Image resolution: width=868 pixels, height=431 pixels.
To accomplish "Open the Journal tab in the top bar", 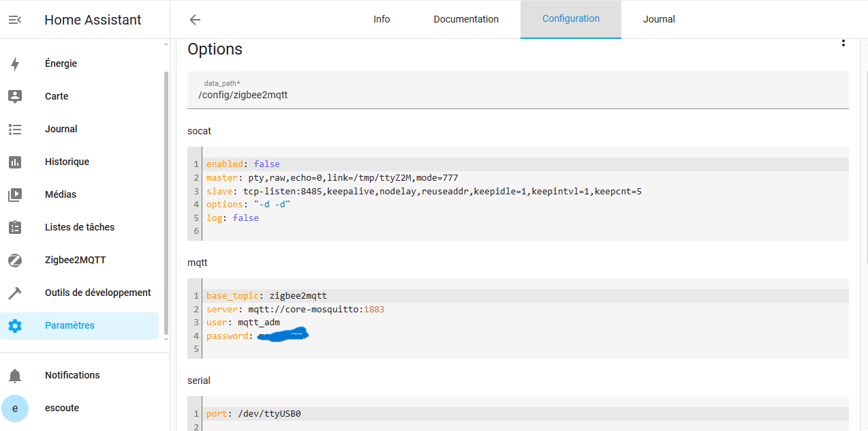I will click(x=659, y=19).
